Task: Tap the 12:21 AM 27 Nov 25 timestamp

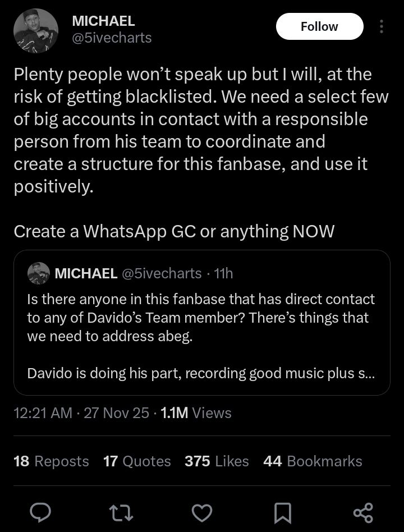Action: [x=81, y=413]
